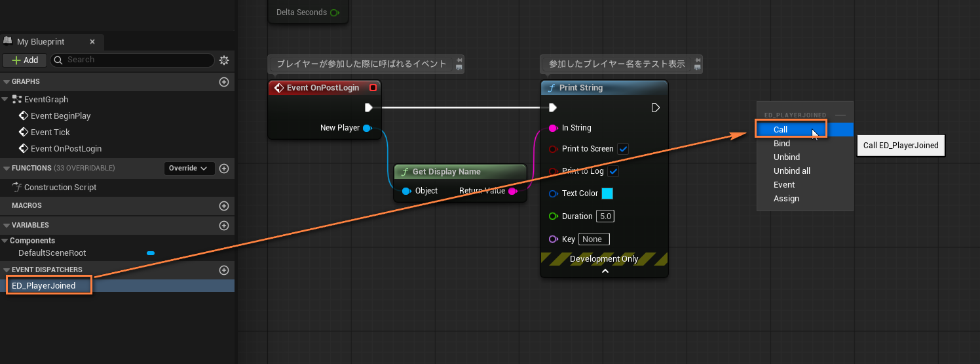The width and height of the screenshot is (980, 364).
Task: Click comment bubble on OnPostLogin comment
Action: point(459,66)
